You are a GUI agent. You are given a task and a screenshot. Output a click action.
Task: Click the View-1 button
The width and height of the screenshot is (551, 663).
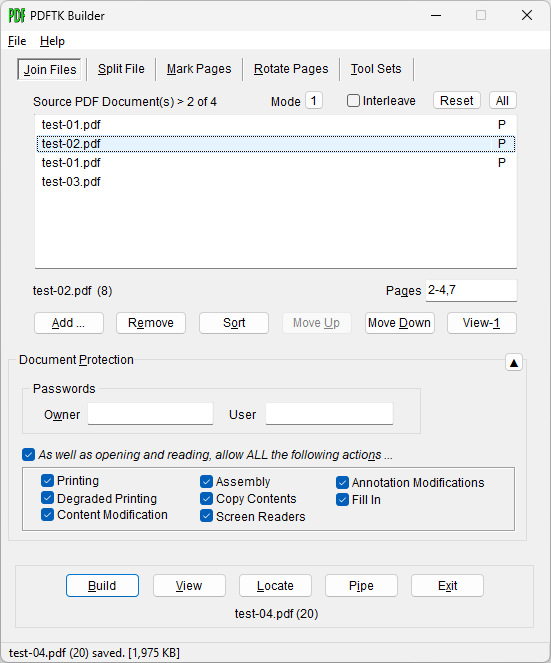pos(482,323)
